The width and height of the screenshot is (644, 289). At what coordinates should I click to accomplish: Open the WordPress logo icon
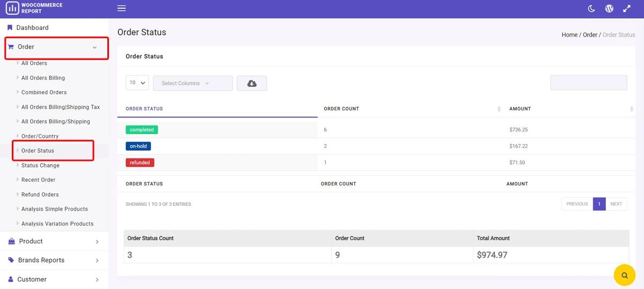(609, 9)
